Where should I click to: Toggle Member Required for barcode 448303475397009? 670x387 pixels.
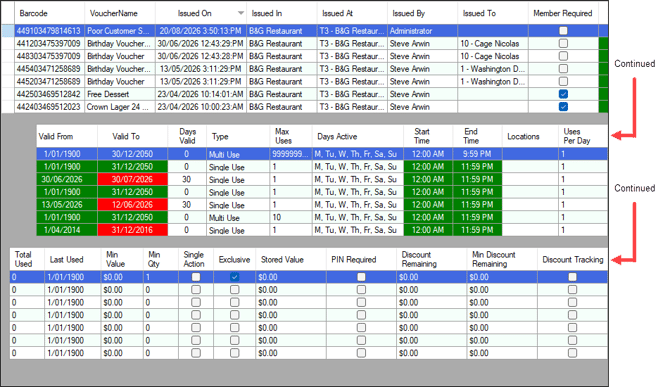tap(563, 56)
